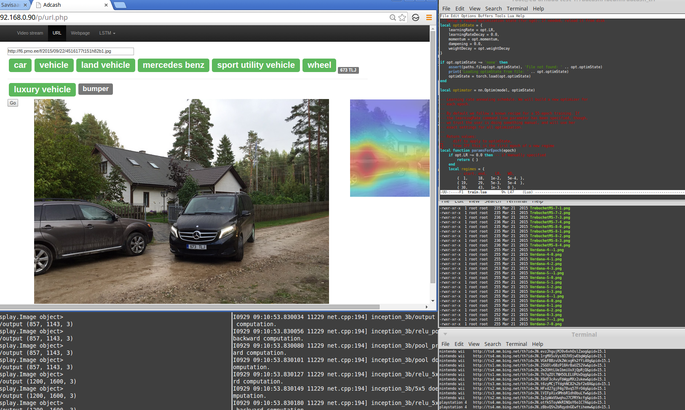Click the bottom 'Terminal' window title
The height and width of the screenshot is (410, 685).
[x=584, y=334]
